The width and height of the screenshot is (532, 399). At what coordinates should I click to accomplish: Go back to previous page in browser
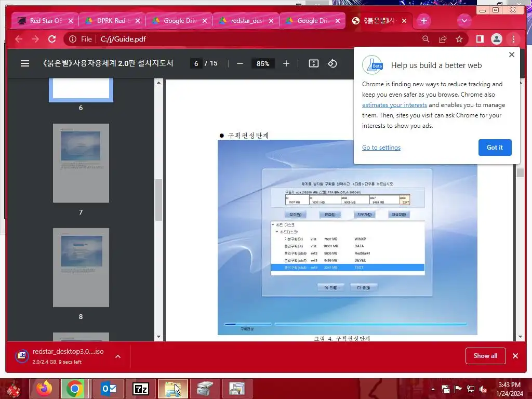(x=19, y=39)
